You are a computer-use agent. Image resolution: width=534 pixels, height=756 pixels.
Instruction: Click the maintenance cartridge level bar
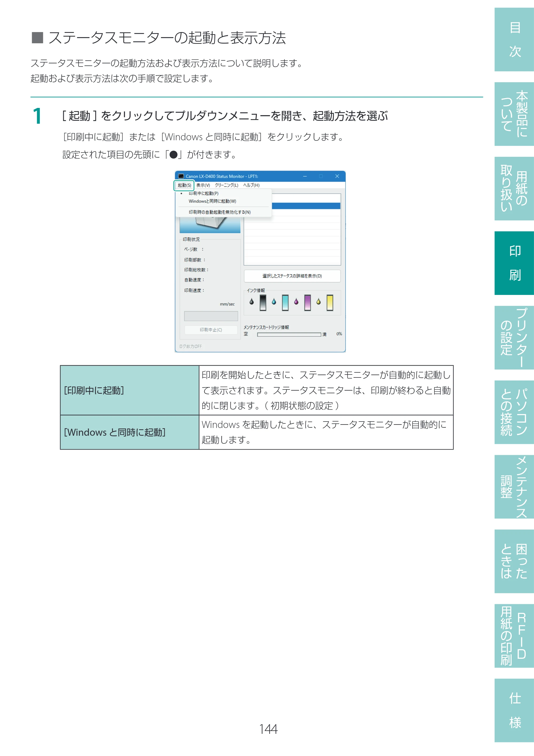[289, 334]
